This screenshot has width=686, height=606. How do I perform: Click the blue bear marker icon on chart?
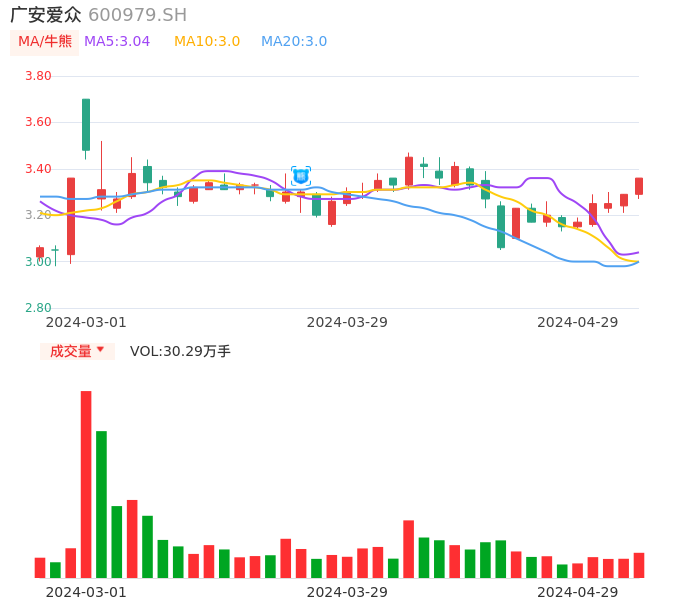click(301, 176)
